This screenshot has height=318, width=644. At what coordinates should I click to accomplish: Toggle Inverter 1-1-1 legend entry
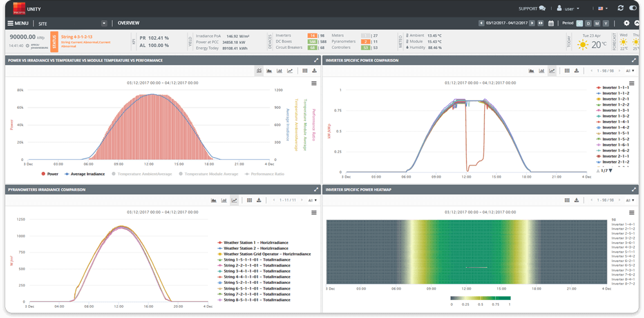point(612,88)
